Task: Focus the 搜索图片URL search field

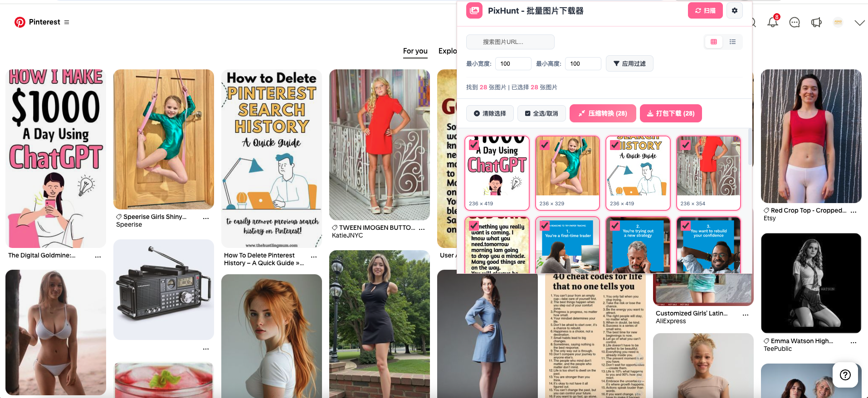Action: click(x=510, y=42)
